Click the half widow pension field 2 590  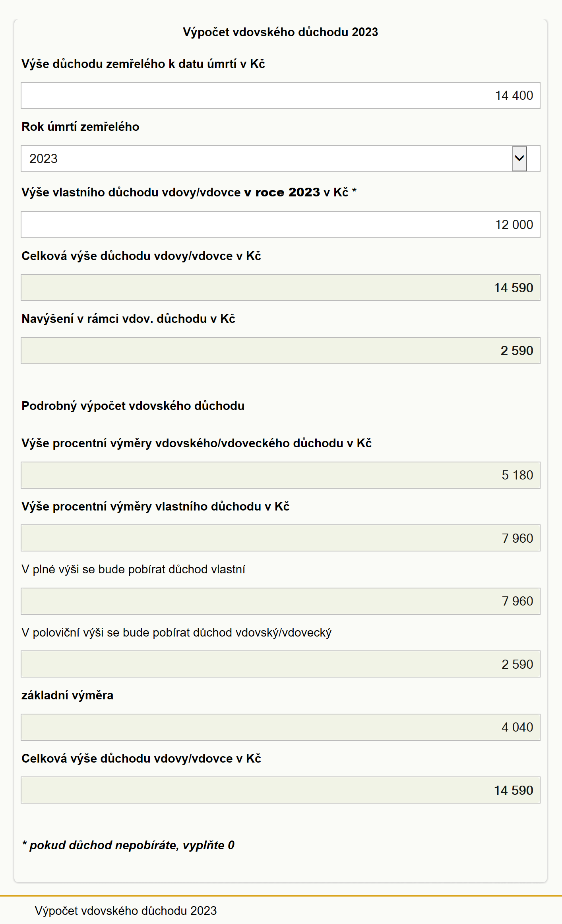(281, 664)
